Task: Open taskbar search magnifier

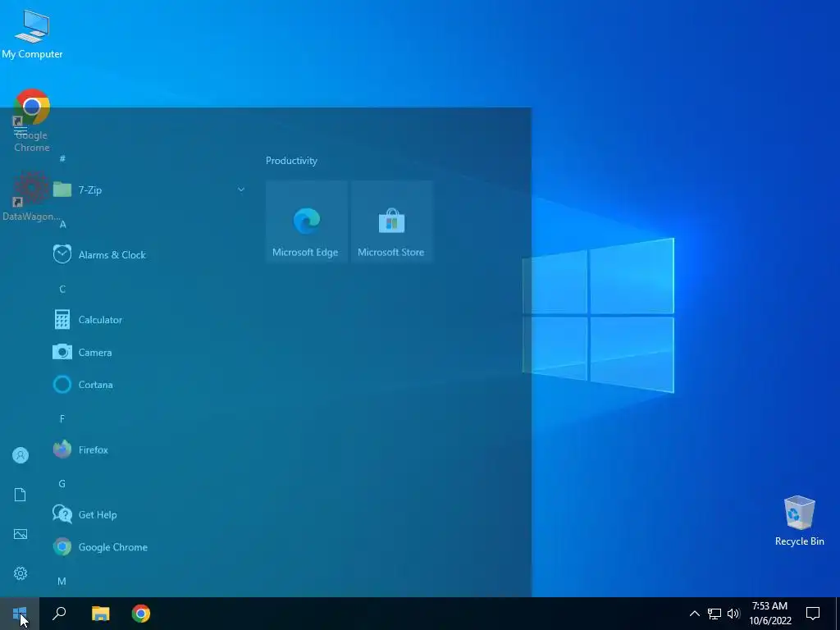Action: pos(59,614)
